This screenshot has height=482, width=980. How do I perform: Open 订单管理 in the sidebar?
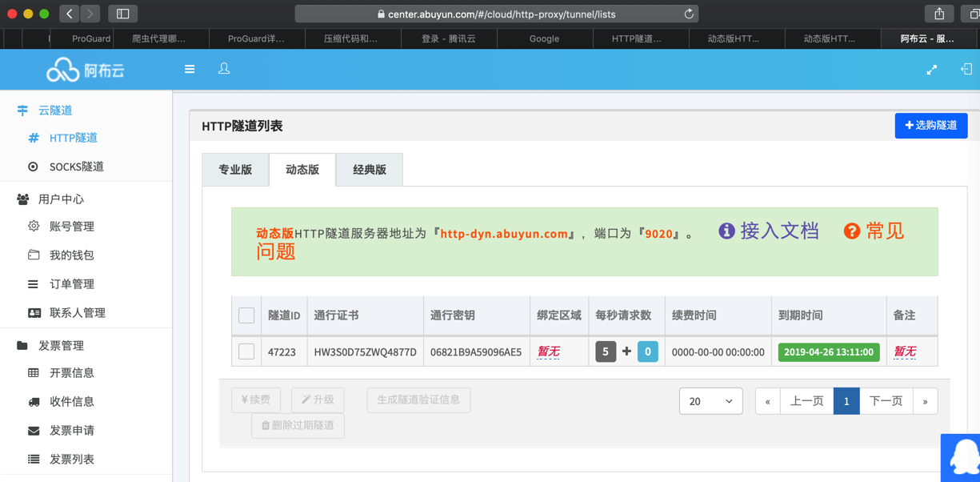72,284
